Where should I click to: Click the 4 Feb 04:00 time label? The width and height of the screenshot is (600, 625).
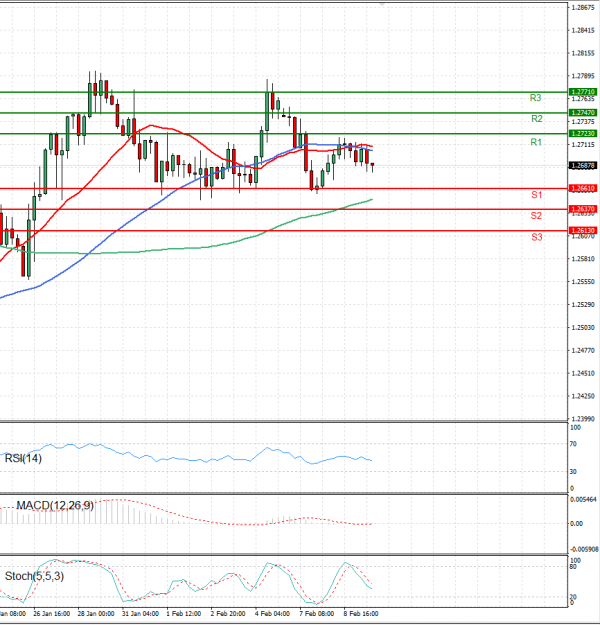pos(272,613)
